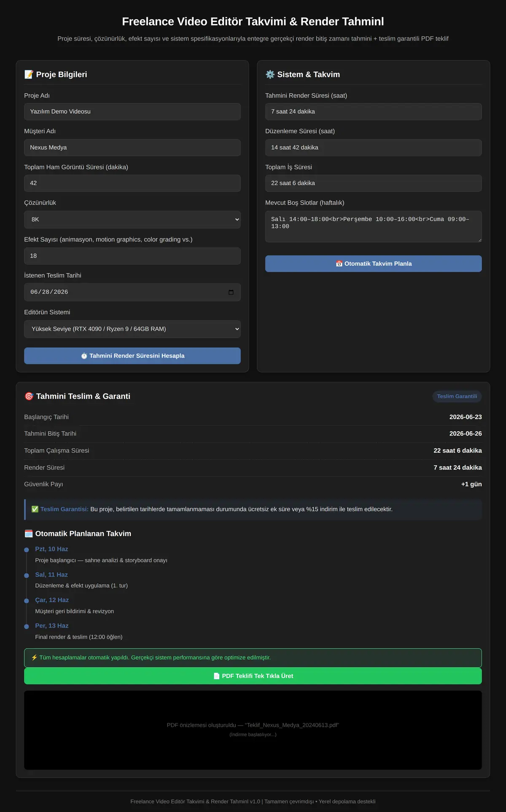Viewport: 506px width, 812px height.
Task: Click the gear icon beside Sistem & Takvim
Action: 270,75
